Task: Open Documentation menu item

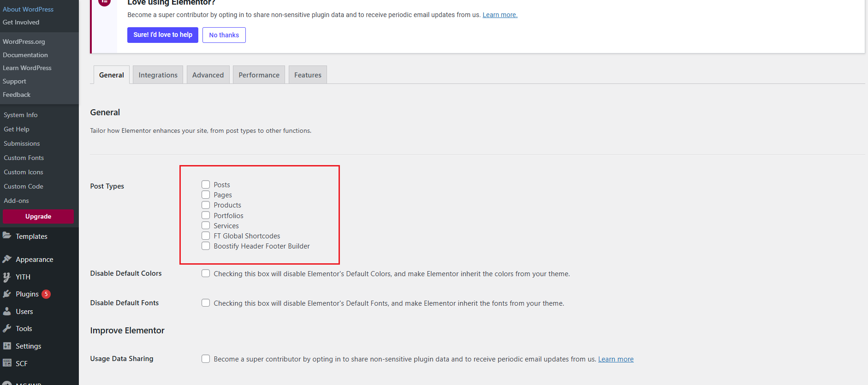Action: tap(25, 55)
